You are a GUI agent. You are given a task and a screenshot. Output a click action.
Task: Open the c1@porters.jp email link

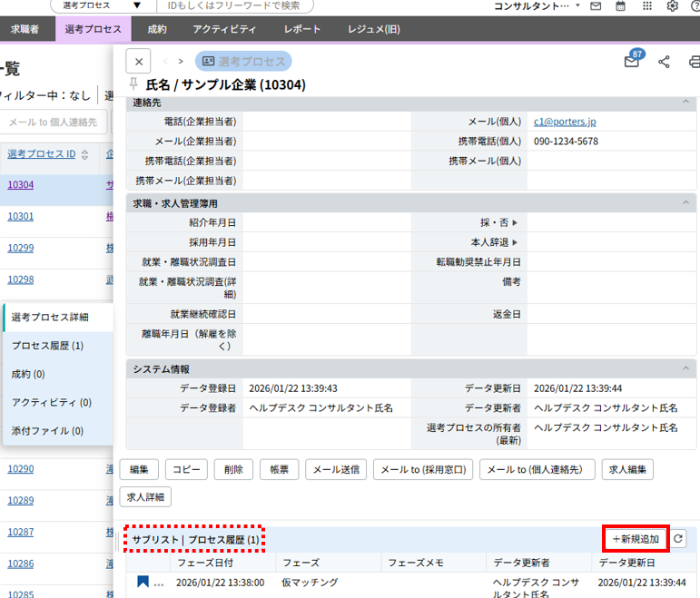click(565, 122)
